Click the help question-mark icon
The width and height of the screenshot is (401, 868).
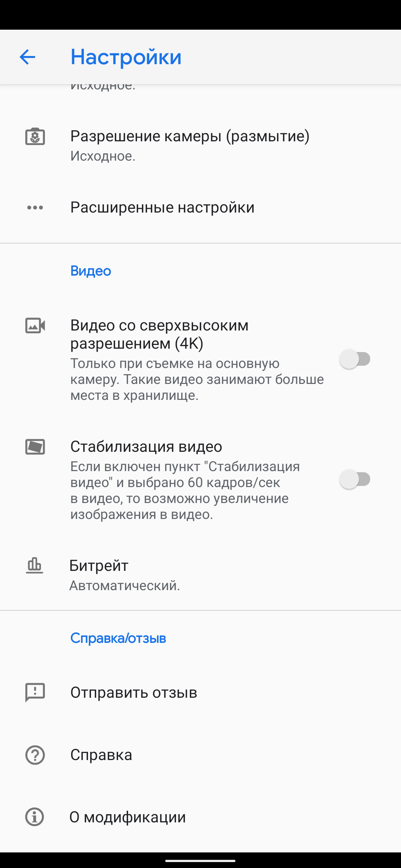(x=35, y=755)
